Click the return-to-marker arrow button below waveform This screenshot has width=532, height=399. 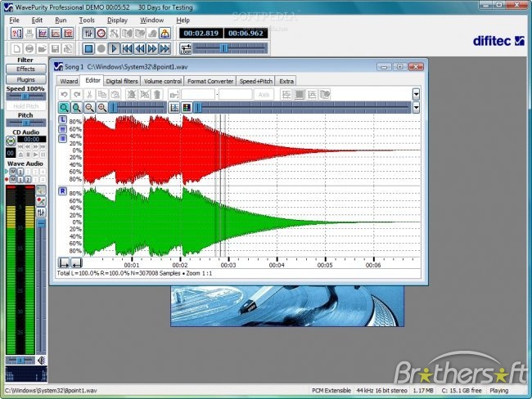point(77,263)
